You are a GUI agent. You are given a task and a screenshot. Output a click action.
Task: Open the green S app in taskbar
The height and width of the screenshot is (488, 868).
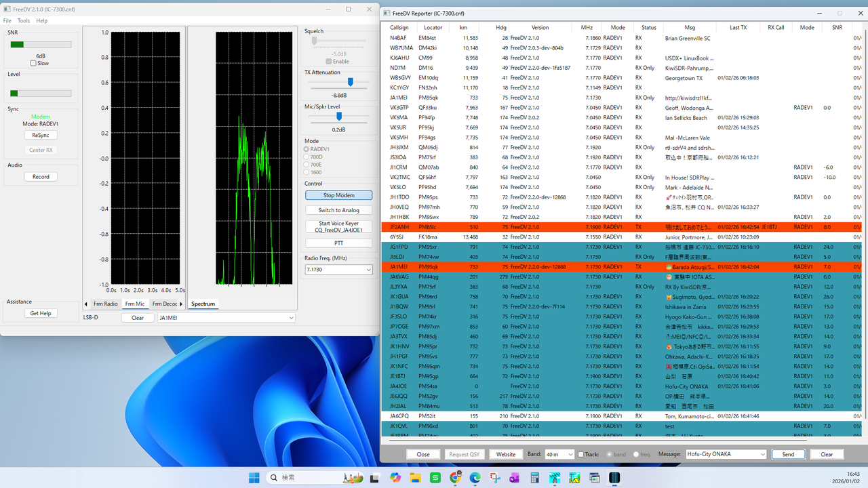click(435, 478)
